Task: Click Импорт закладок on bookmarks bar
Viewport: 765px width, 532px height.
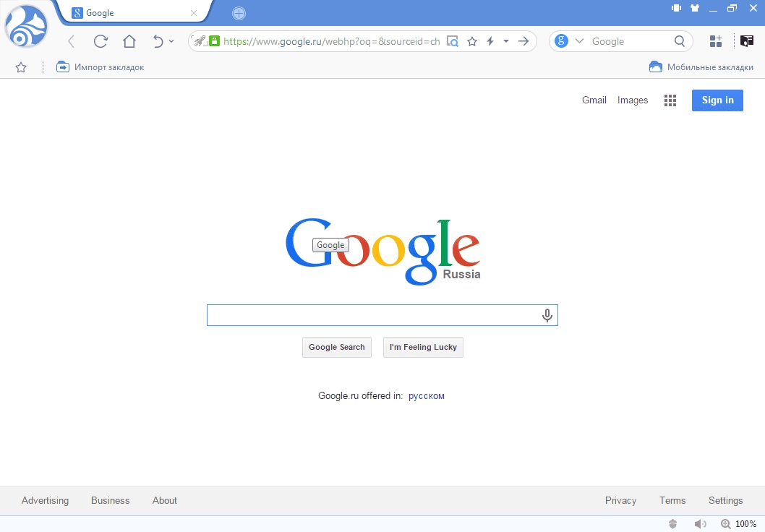Action: tap(100, 66)
